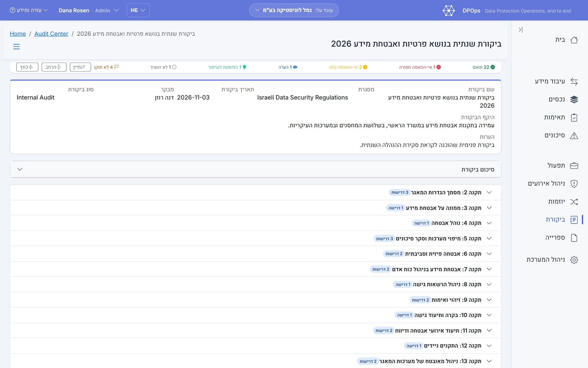The width and height of the screenshot is (588, 368).
Task: Open Assets (נכסים) layers icon
Action: (x=574, y=99)
